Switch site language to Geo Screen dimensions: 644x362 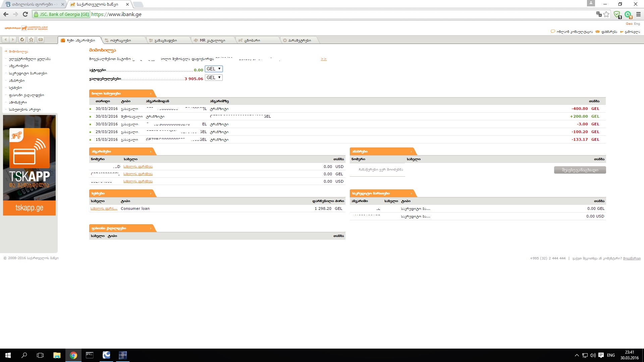[x=629, y=24]
